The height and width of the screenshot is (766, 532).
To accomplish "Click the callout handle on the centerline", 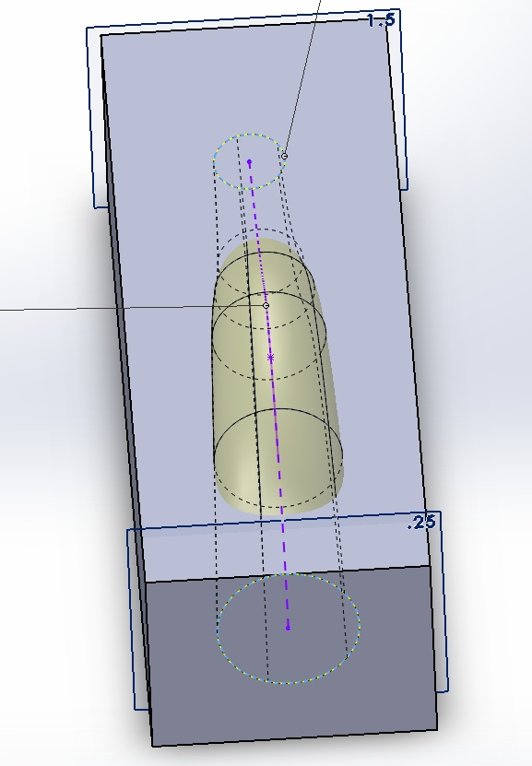I will (x=266, y=305).
